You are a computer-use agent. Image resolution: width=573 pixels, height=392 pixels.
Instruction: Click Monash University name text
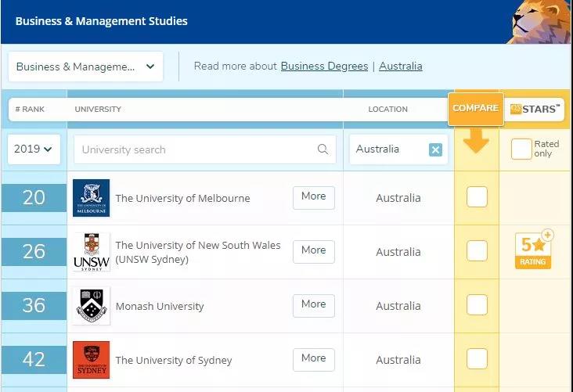[160, 306]
